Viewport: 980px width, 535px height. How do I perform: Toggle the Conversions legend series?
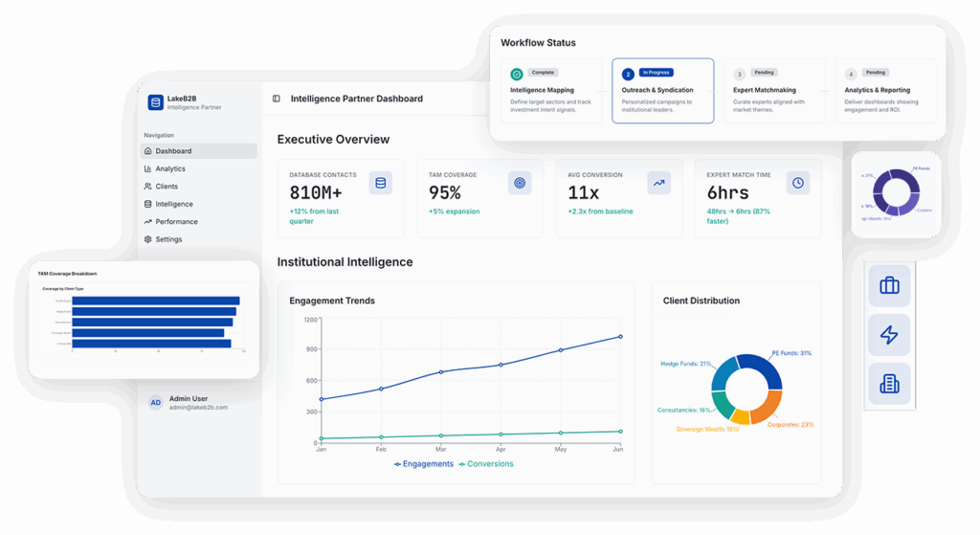click(486, 464)
